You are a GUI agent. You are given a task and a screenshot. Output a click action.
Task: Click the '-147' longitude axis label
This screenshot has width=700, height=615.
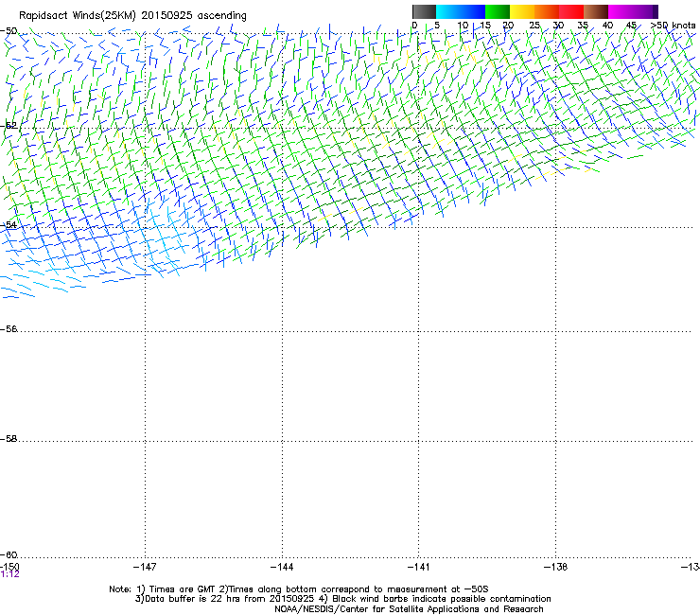[x=145, y=567]
